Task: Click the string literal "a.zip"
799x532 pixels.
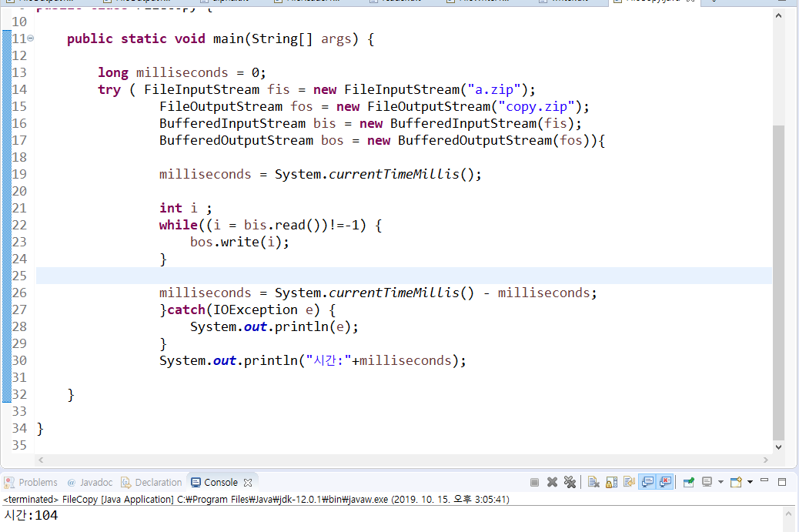Action: 494,89
